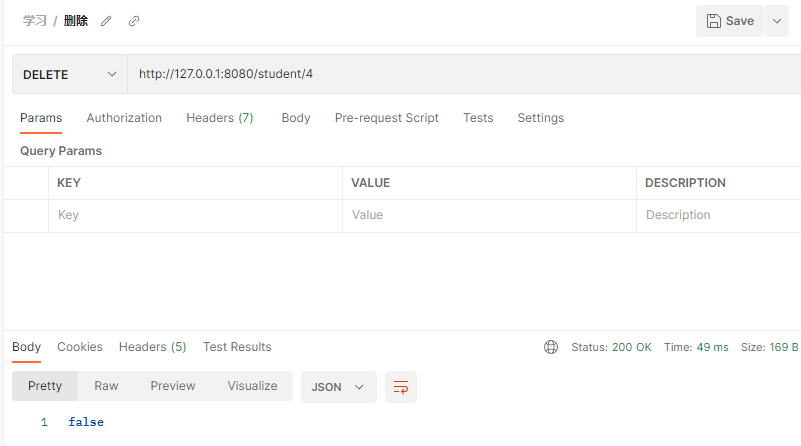Click the Value input cell
The height and width of the screenshot is (446, 801).
click(x=489, y=215)
